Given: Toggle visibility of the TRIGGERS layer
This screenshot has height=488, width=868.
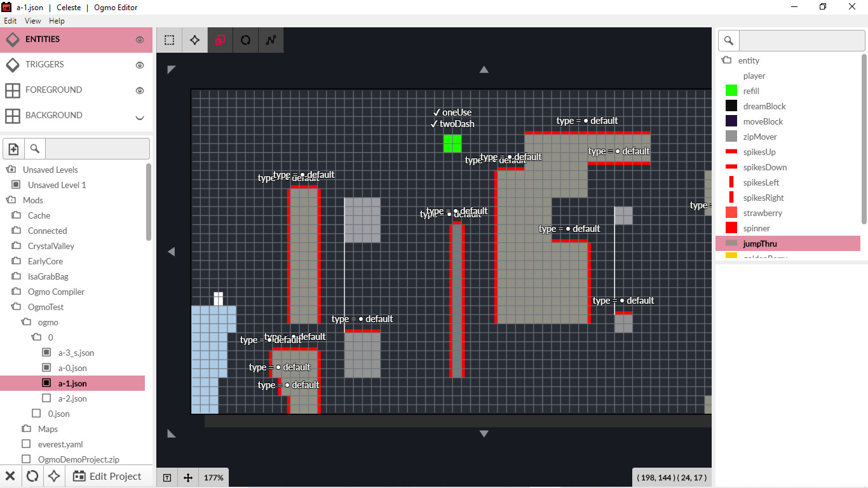Looking at the screenshot, I should 140,64.
